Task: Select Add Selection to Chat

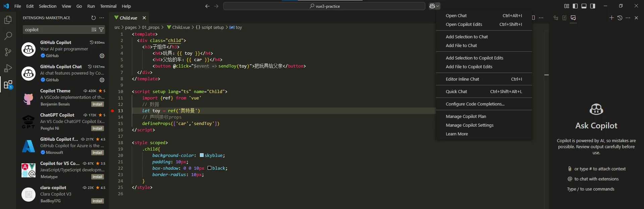Action: click(x=484, y=37)
